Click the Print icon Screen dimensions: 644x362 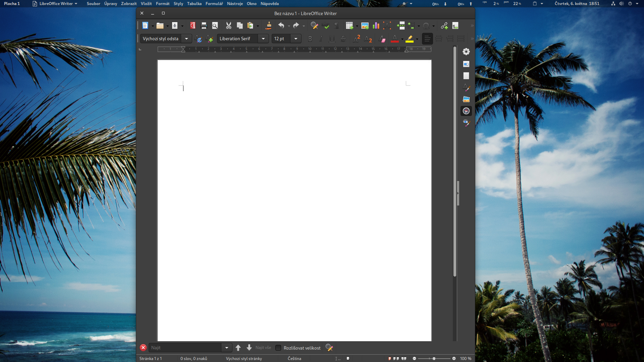(204, 25)
